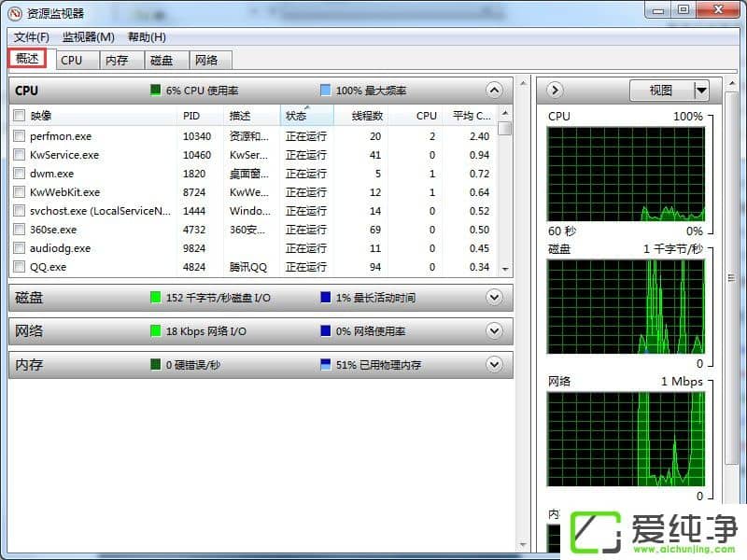
Task: Check the 360se.exe process checkbox
Action: [x=19, y=230]
